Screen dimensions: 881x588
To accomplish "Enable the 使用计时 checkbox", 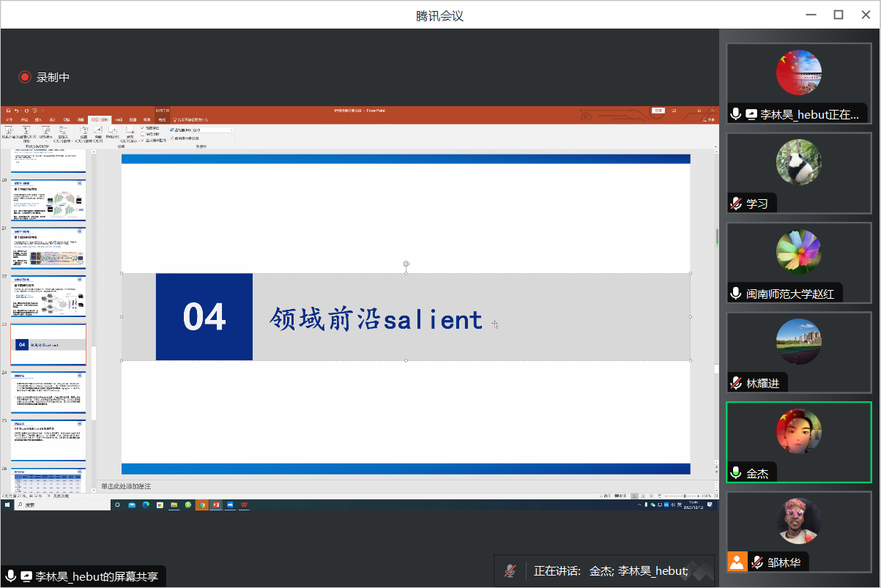I will 142,134.
